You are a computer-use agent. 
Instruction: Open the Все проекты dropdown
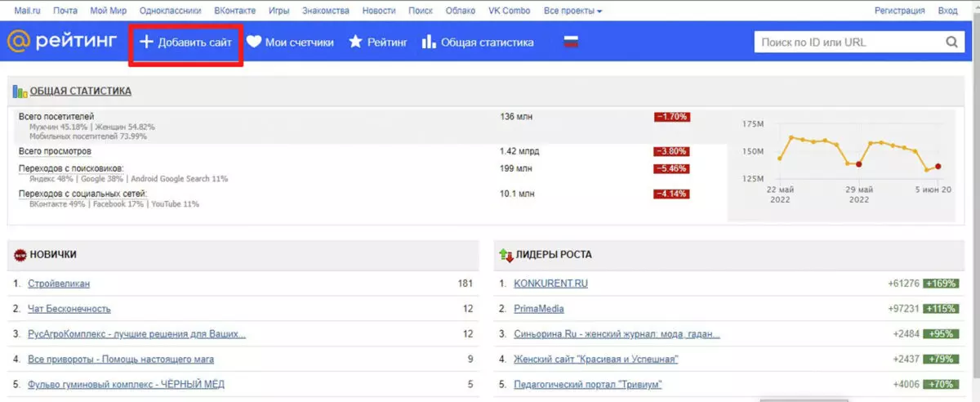(572, 11)
